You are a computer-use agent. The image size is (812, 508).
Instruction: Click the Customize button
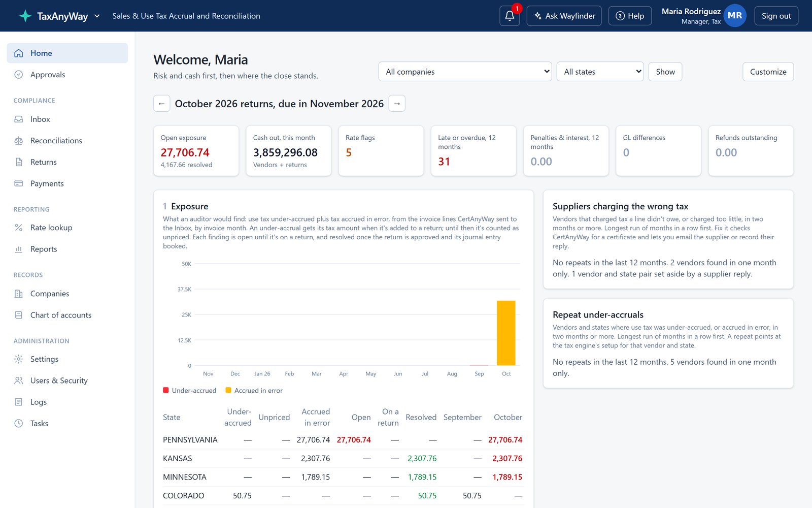[768, 72]
